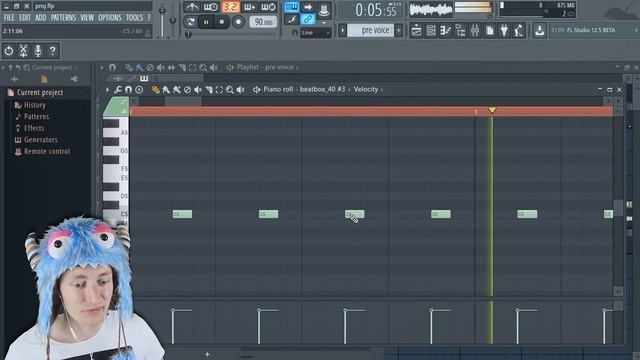Select the Slice tool in Piano roll toolbar
Viewport: 640px width, 360px height.
[209, 90]
